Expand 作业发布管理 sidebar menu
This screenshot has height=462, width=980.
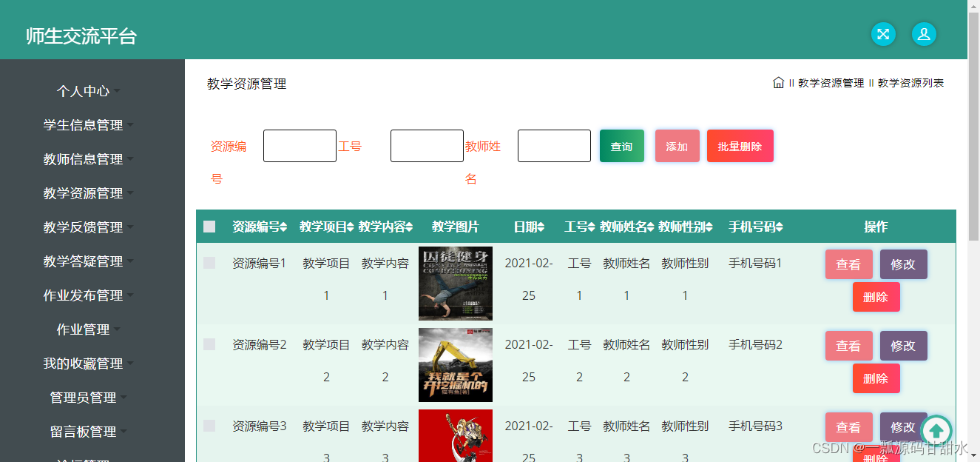89,295
